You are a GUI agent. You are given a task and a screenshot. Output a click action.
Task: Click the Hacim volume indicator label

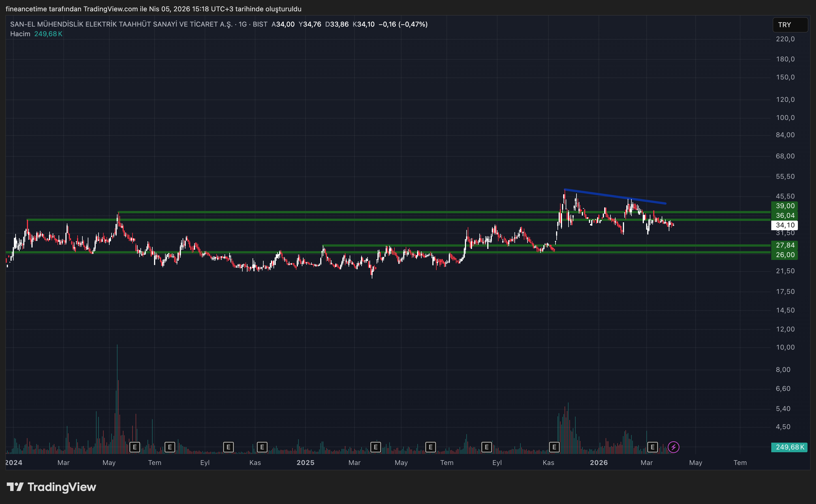coord(20,34)
